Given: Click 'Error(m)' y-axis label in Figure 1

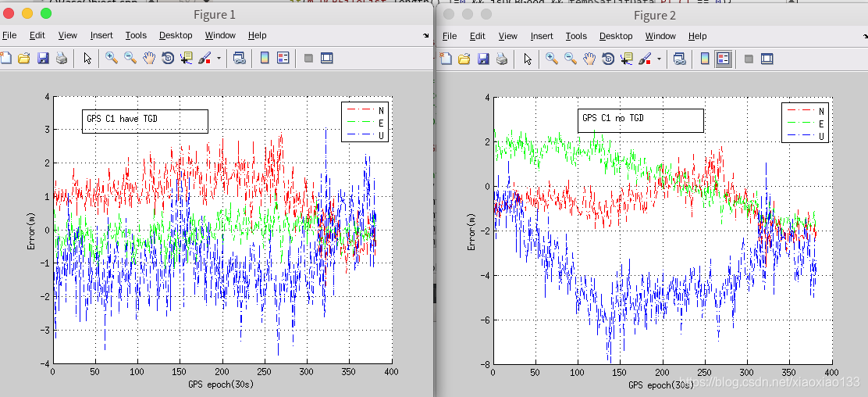Looking at the screenshot, I should pyautogui.click(x=31, y=231).
